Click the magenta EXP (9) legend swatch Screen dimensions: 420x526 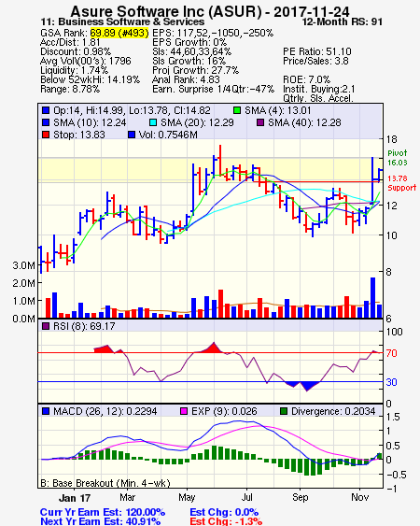click(184, 411)
